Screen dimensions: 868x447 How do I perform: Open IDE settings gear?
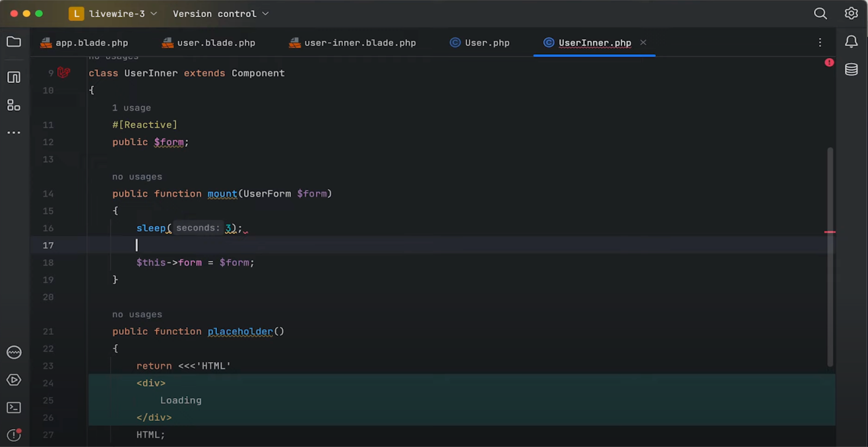(851, 14)
